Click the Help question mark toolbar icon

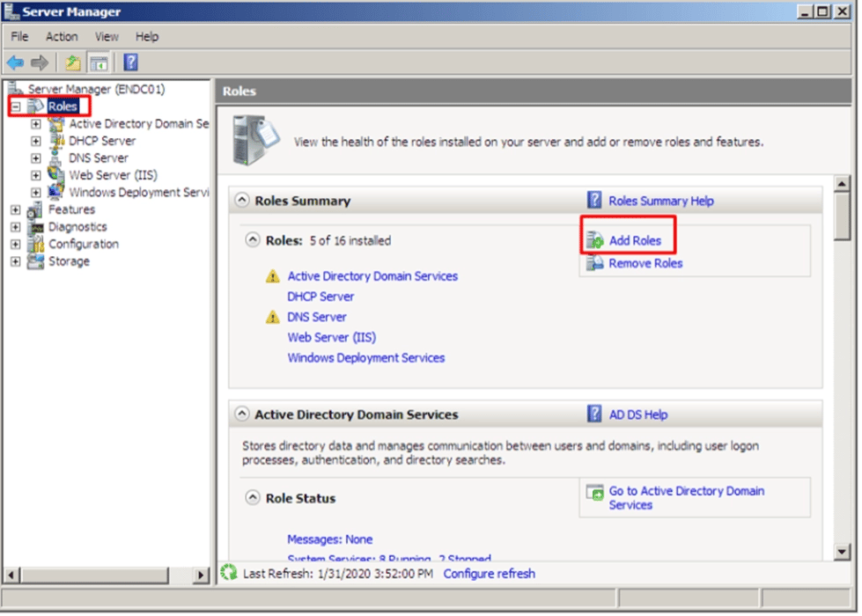coord(131,62)
